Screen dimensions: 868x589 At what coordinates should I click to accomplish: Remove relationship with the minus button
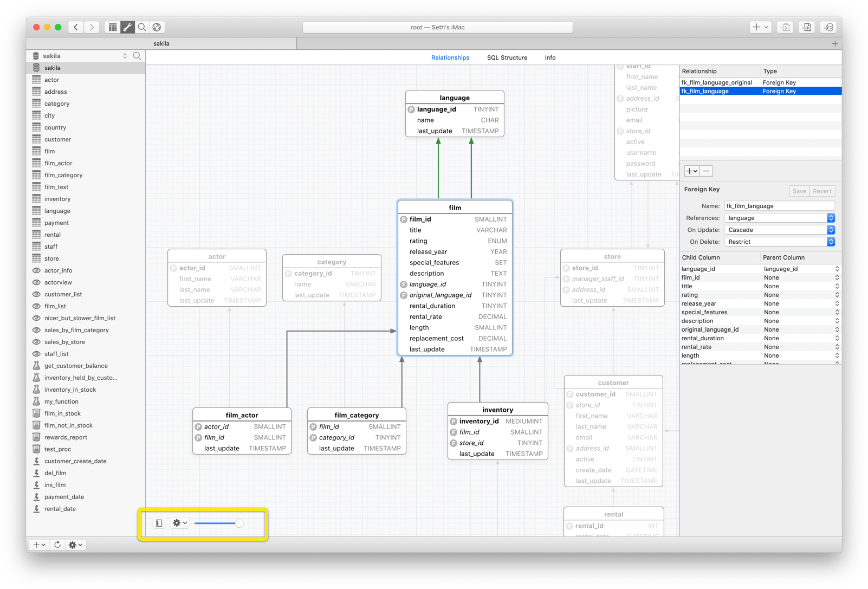click(706, 171)
